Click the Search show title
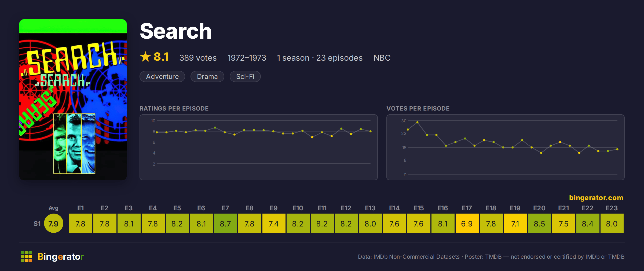The width and height of the screenshot is (644, 271). (176, 31)
